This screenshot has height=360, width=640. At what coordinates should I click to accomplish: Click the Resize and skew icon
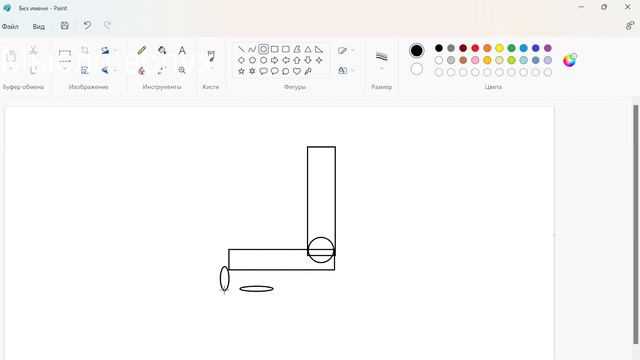point(85,70)
